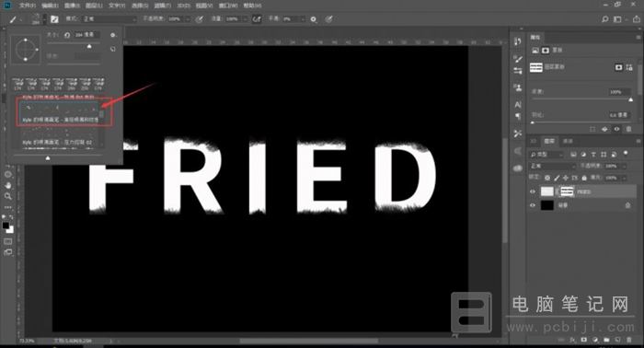Open the Creative Cloud Libraries dock icon
644x348 pixels.
coord(517,168)
